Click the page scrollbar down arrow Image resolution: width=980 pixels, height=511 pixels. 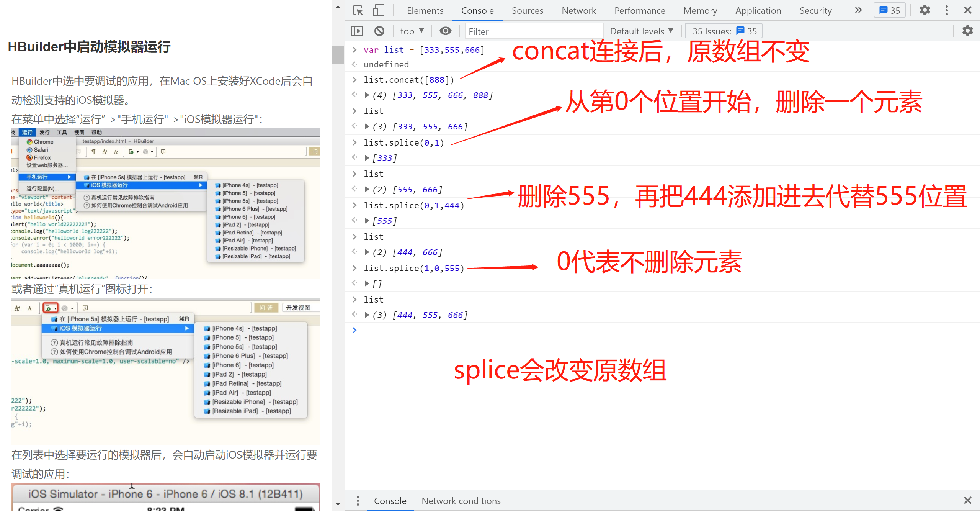pyautogui.click(x=338, y=504)
